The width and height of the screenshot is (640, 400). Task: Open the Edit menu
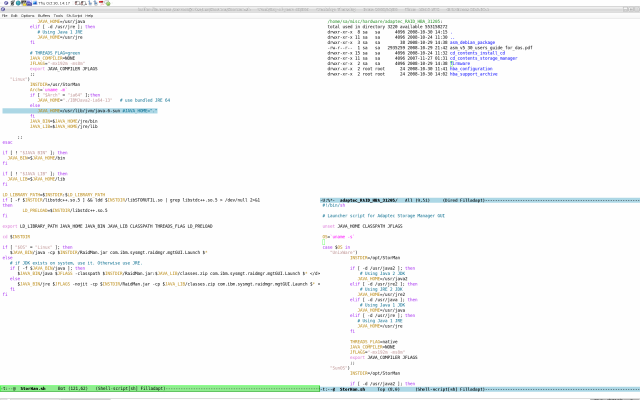point(13,16)
